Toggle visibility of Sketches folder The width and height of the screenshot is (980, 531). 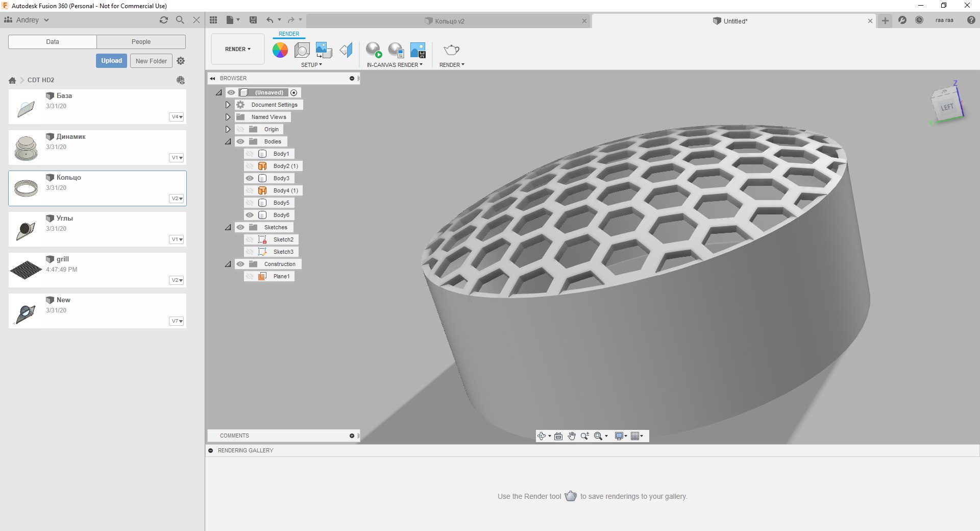[240, 227]
